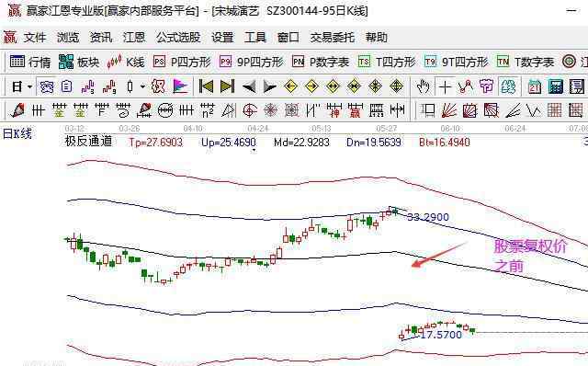Open the 文件 menu

[35, 37]
